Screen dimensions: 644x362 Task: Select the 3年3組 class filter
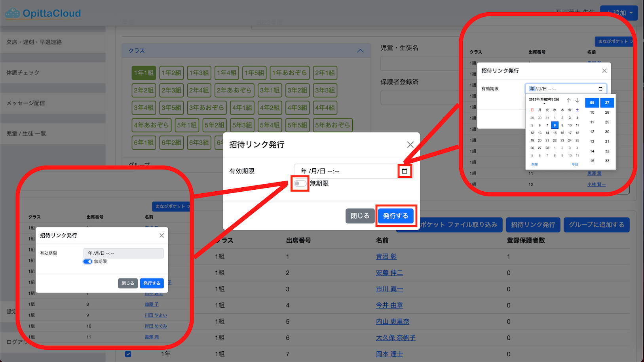[x=325, y=90]
